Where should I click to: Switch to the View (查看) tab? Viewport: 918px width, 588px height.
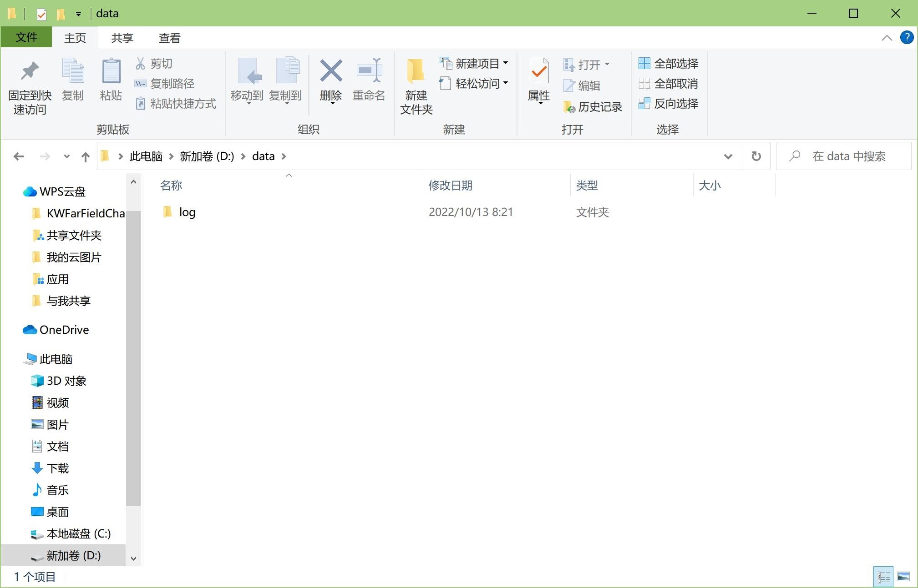coord(169,38)
